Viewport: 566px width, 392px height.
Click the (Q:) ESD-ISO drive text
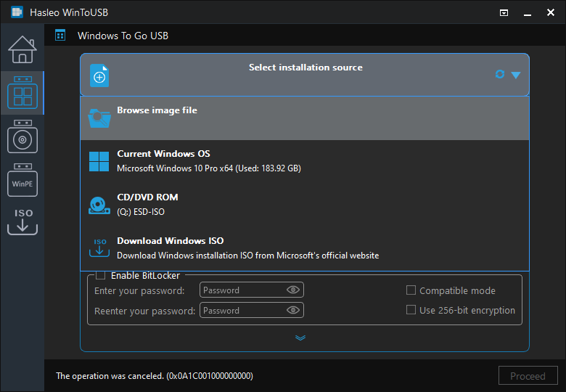click(x=141, y=212)
